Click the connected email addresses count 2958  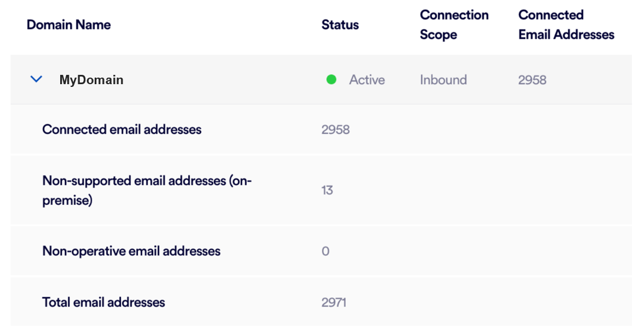click(335, 130)
